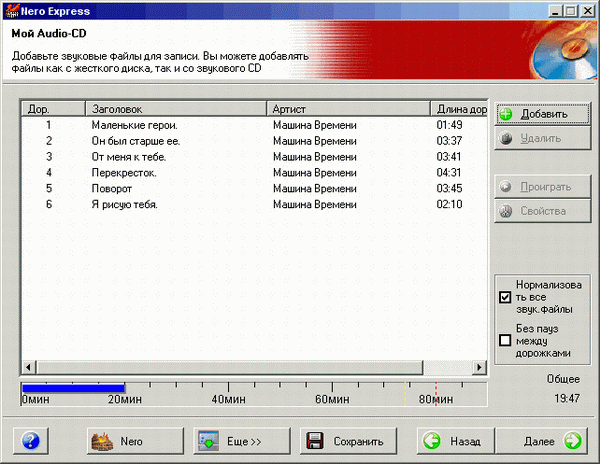The width and height of the screenshot is (600, 464).
Task: Sort by the Дор. column header
Action: point(53,109)
